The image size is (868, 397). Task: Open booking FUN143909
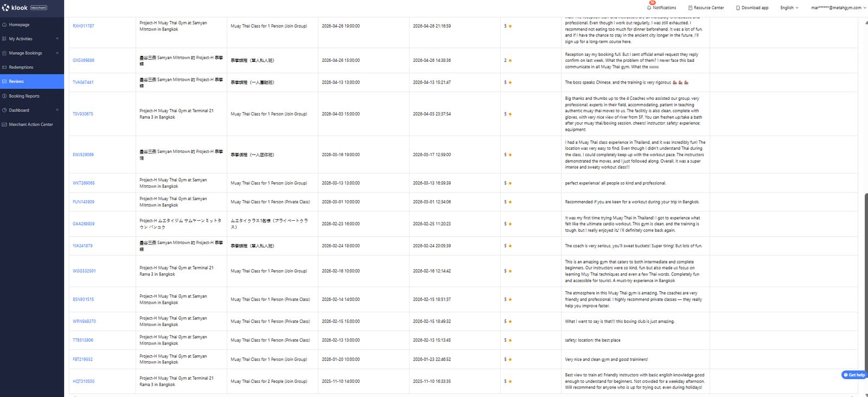[84, 202]
